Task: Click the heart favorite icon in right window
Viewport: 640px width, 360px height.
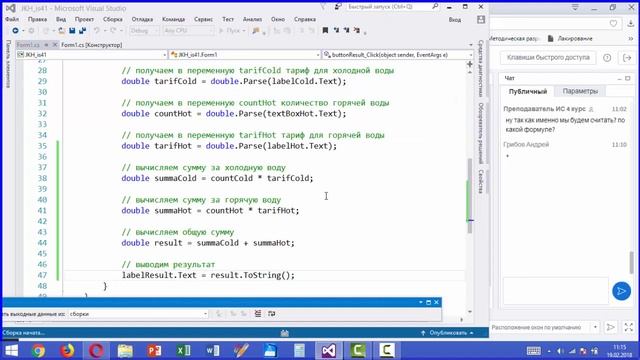Action: coord(613,24)
